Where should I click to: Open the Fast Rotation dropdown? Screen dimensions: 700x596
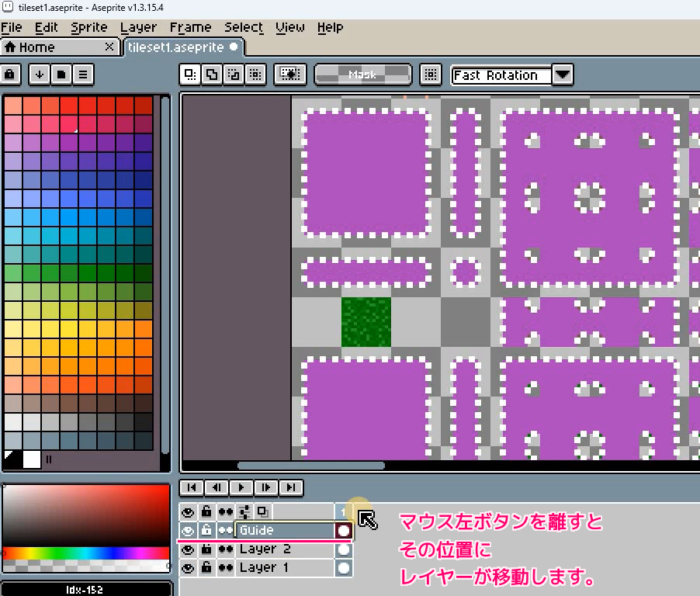pyautogui.click(x=561, y=74)
